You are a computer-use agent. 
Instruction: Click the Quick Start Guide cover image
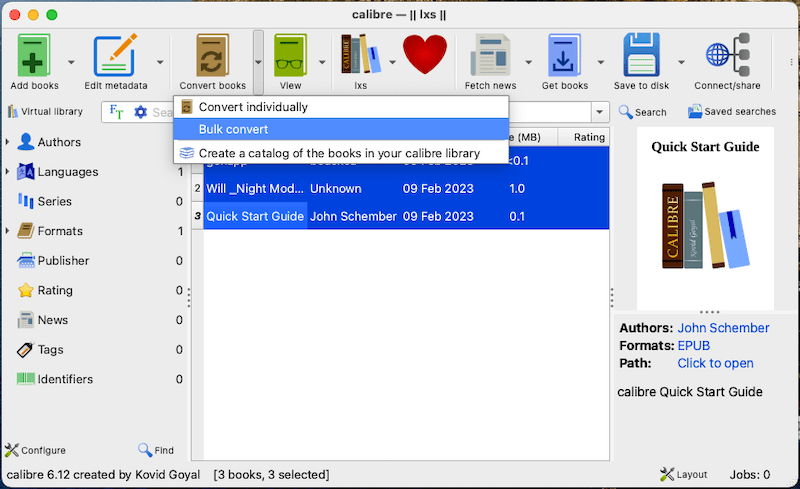coord(705,218)
